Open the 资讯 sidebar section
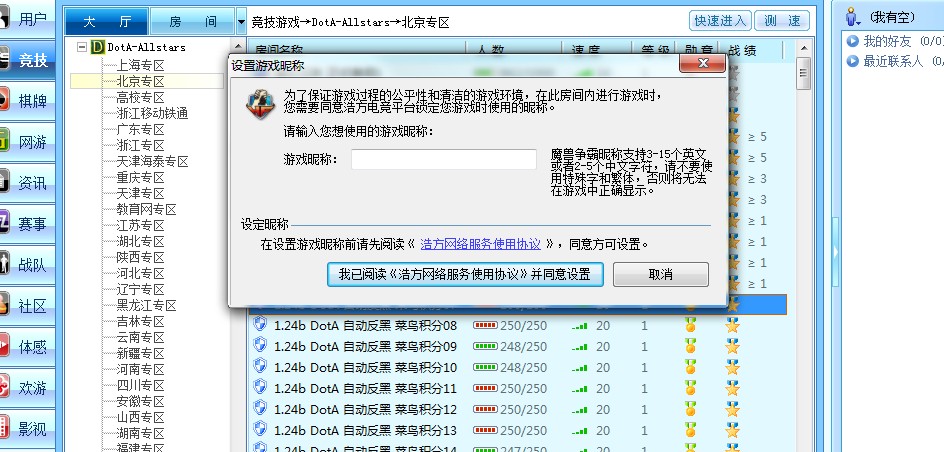 point(27,183)
